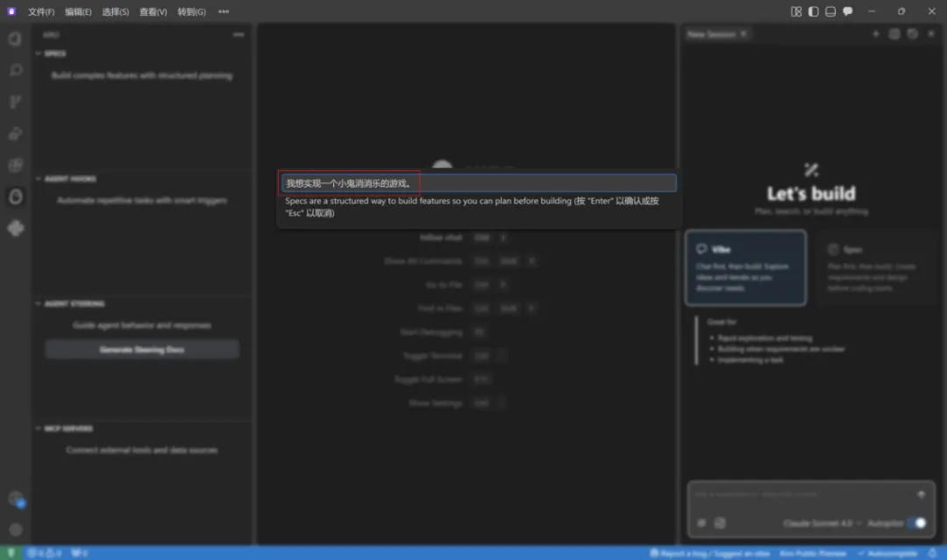Open the Source Control view
The height and width of the screenshot is (560, 947).
coord(15,102)
